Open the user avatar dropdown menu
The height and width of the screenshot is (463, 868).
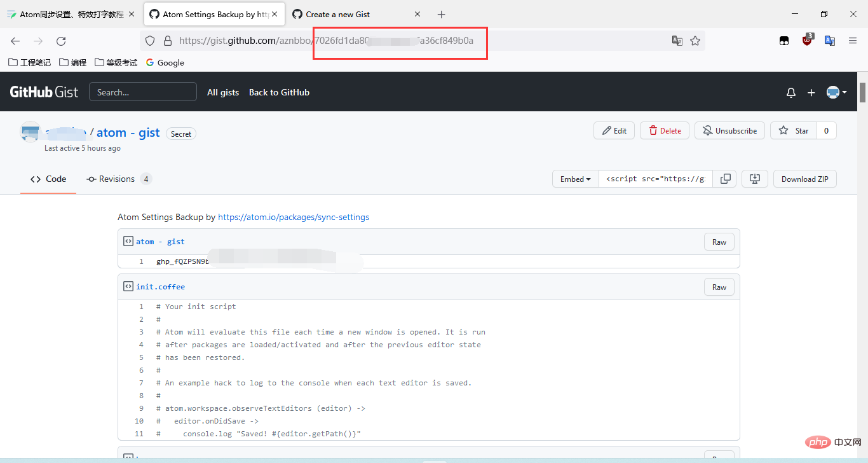point(836,93)
